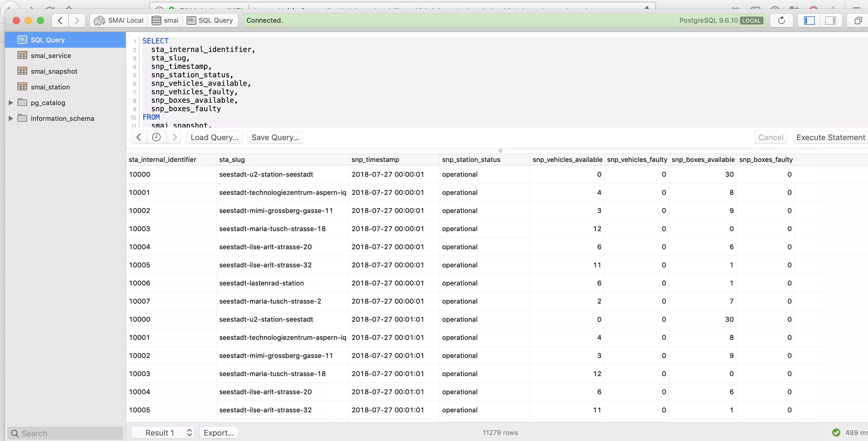Click the Execute Statement button

[830, 137]
